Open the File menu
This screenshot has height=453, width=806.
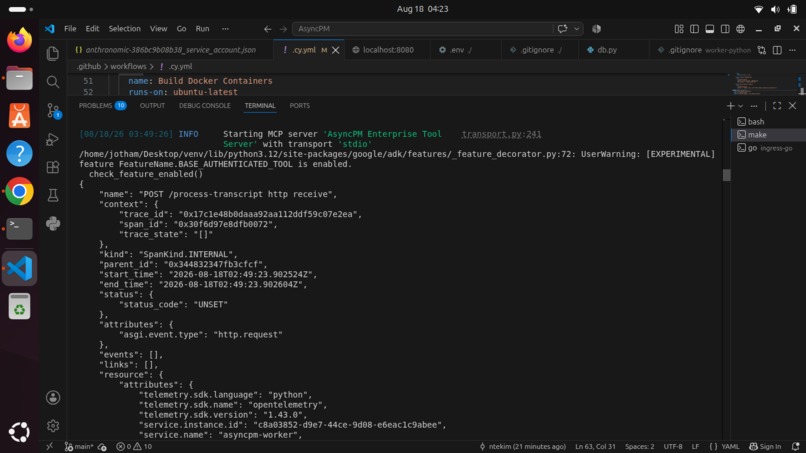click(70, 29)
